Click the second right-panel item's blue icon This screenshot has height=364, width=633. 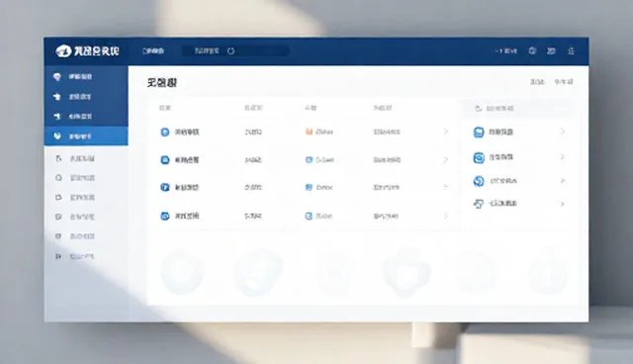[x=479, y=157]
